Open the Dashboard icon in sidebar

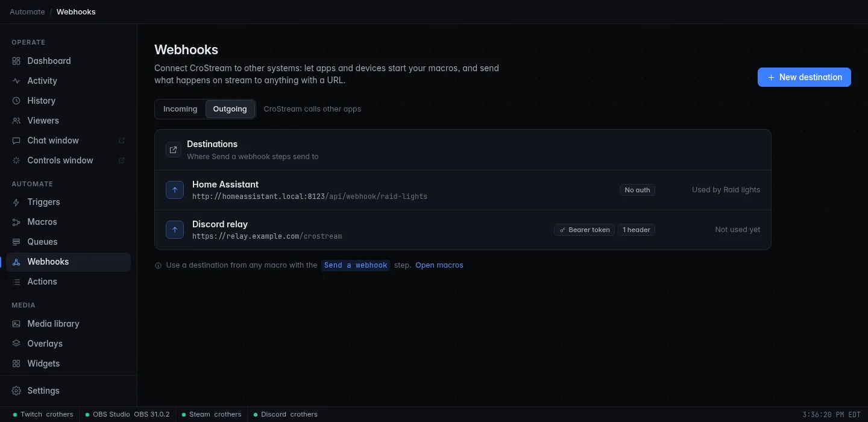point(16,61)
